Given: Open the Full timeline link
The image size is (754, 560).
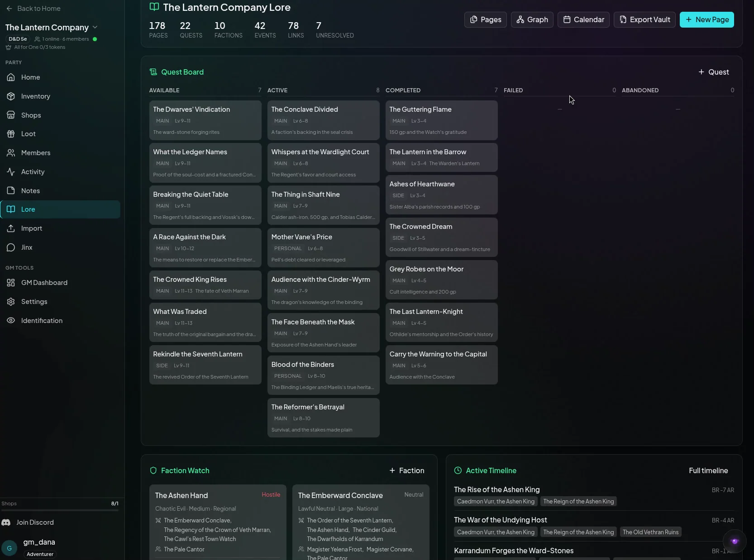Looking at the screenshot, I should (708, 470).
